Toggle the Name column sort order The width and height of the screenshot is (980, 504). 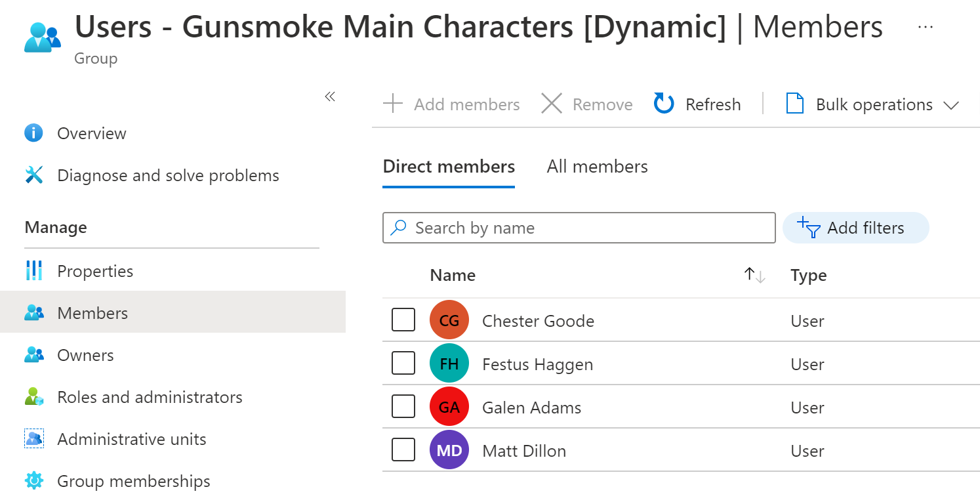(x=753, y=275)
